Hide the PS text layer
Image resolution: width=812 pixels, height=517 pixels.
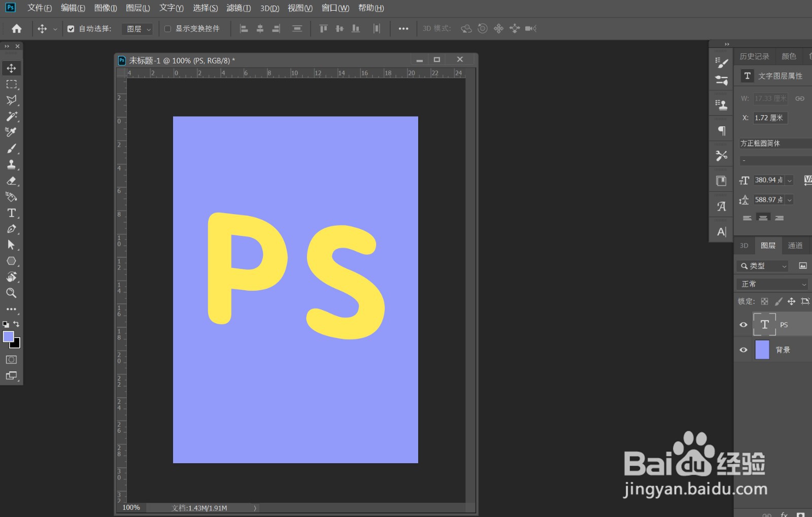pyautogui.click(x=743, y=325)
